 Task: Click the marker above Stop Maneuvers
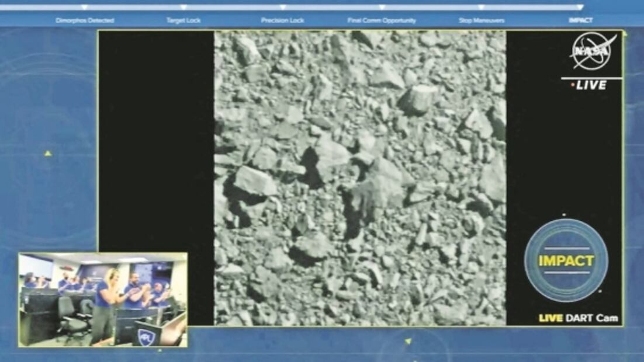[481, 8]
